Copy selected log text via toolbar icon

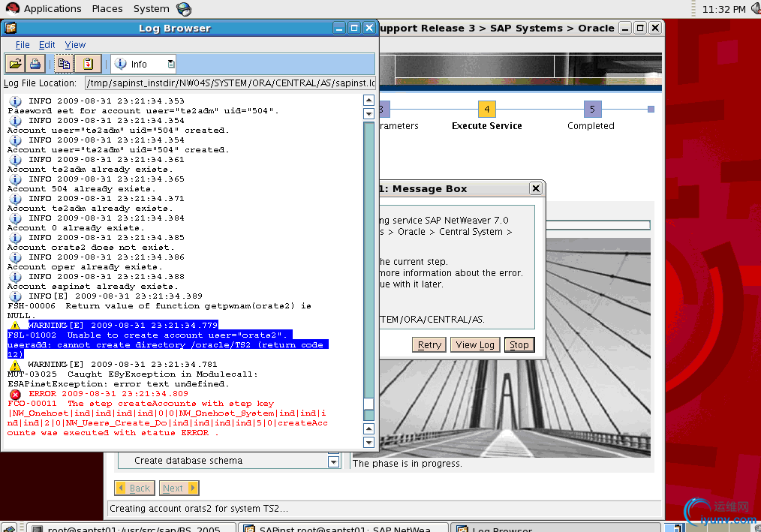coord(64,64)
